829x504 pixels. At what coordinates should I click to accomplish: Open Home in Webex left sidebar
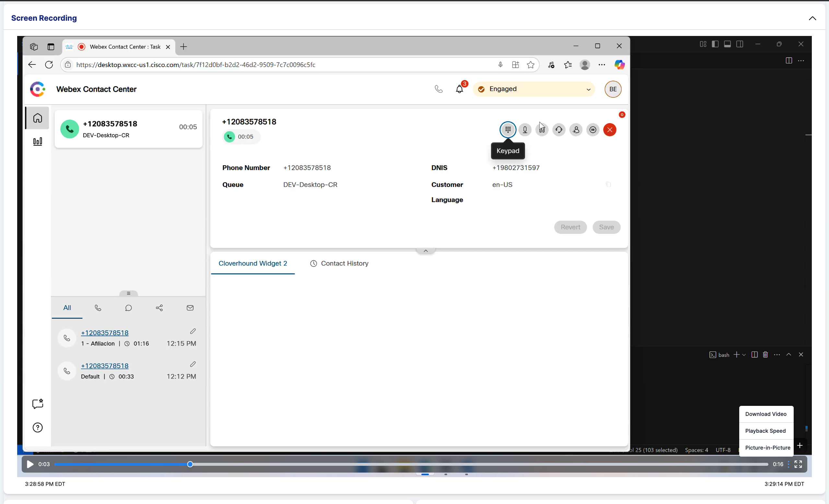tap(37, 118)
